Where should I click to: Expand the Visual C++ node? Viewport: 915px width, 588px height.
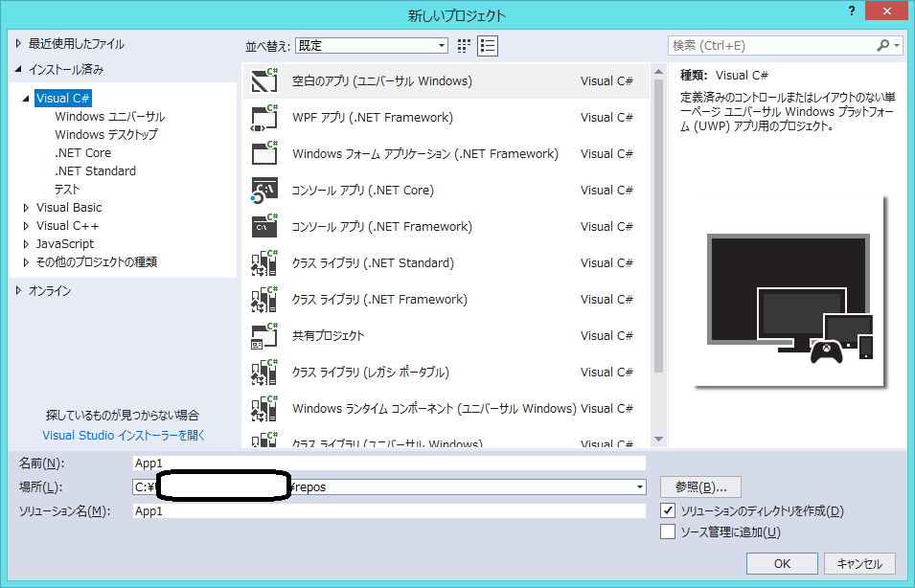coord(26,226)
